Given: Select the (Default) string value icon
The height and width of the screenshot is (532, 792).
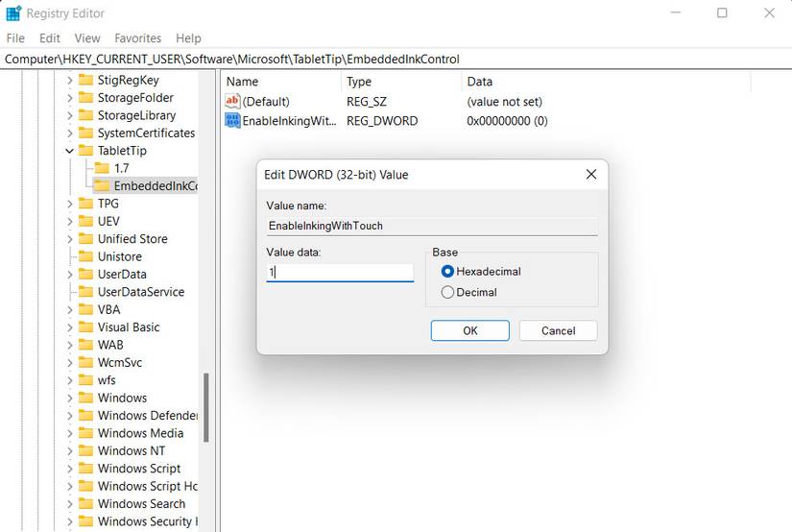Looking at the screenshot, I should [232, 101].
